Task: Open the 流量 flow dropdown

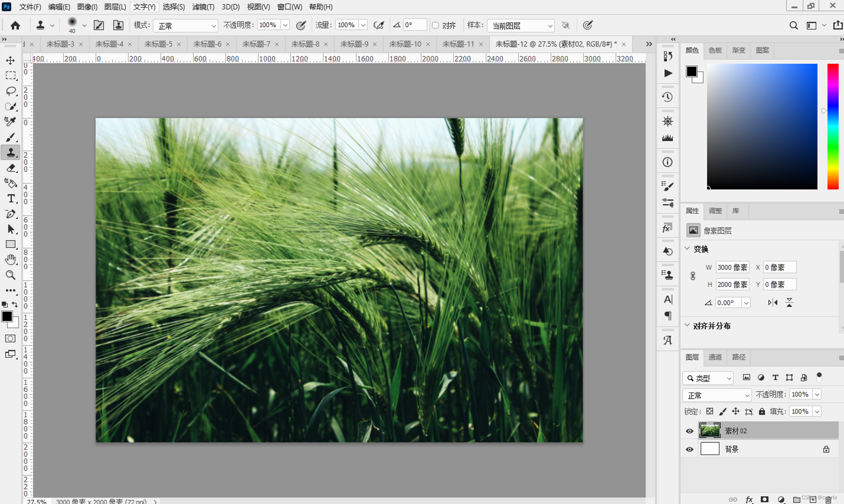Action: [x=363, y=25]
